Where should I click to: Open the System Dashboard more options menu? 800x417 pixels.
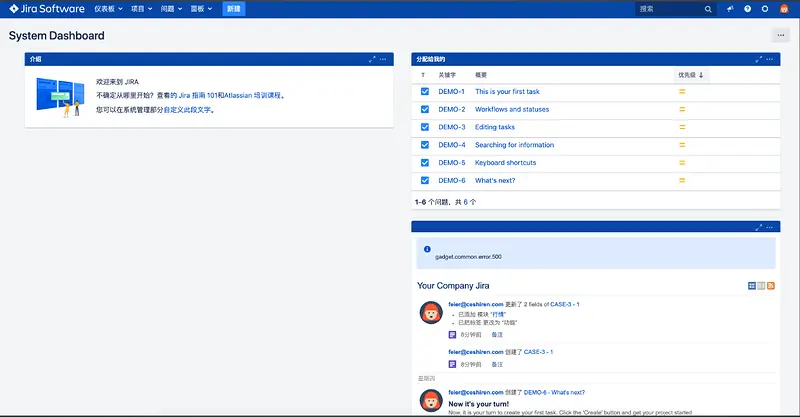781,35
